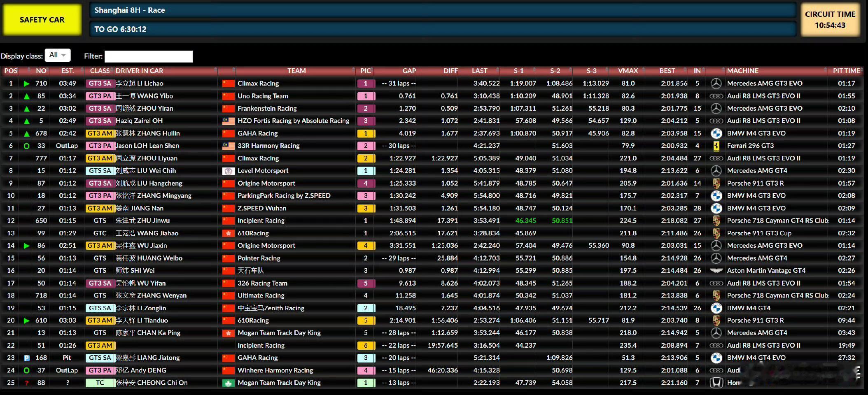This screenshot has height=395, width=868.
Task: Click the Ferrari logo beside Ferrari 296 GT3
Action: pos(716,146)
